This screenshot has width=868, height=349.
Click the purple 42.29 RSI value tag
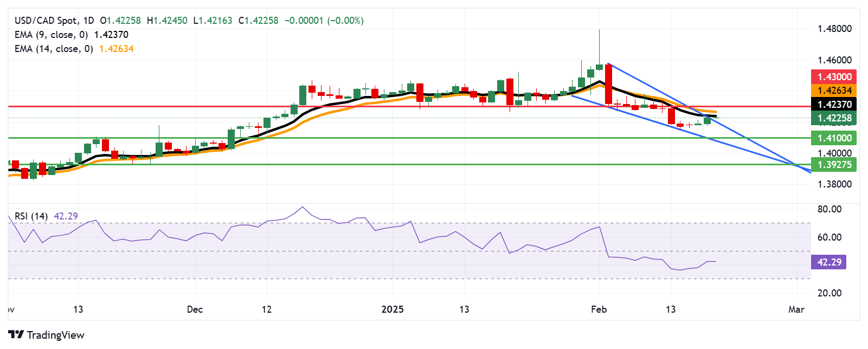[828, 262]
